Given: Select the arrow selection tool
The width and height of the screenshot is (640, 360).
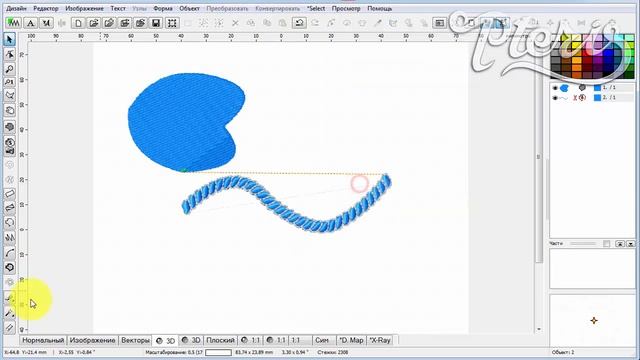Looking at the screenshot, I should pos(9,39).
